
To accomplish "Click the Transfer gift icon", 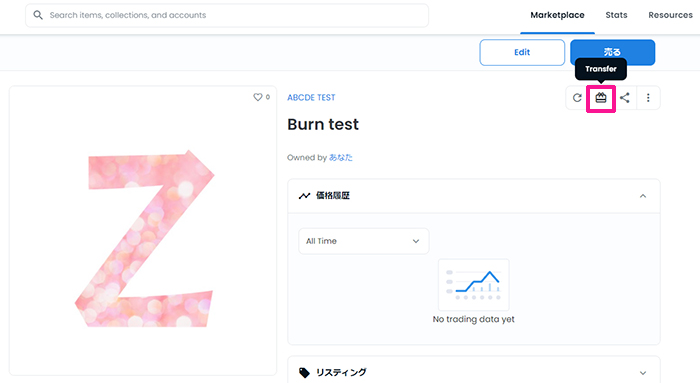I will (x=601, y=98).
